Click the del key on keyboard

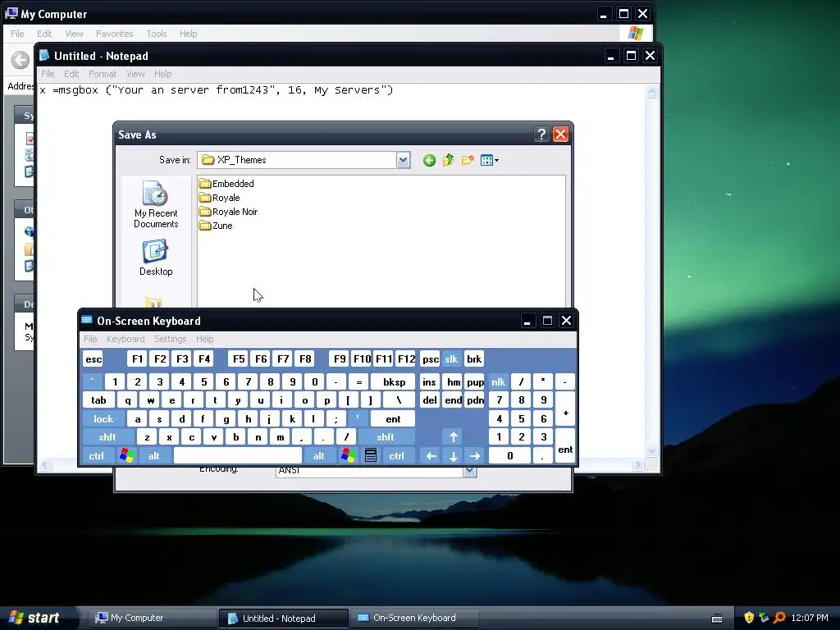point(430,400)
